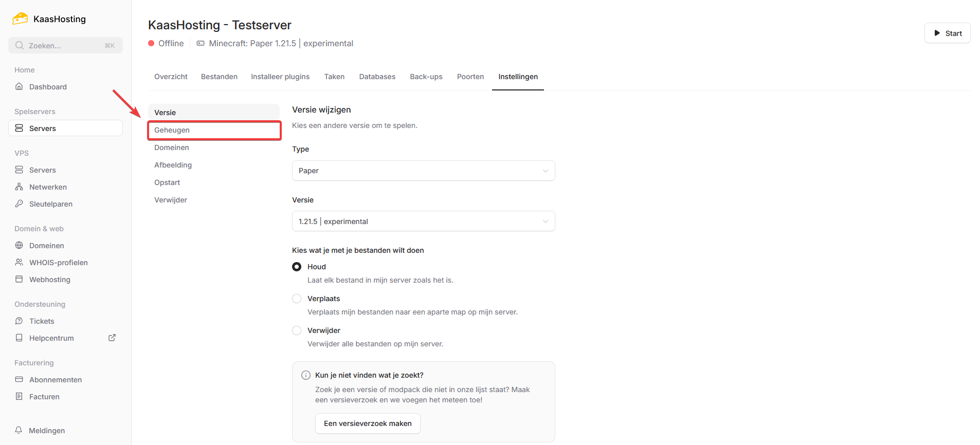Select the Verplaats radio option
The height and width of the screenshot is (445, 980).
297,299
